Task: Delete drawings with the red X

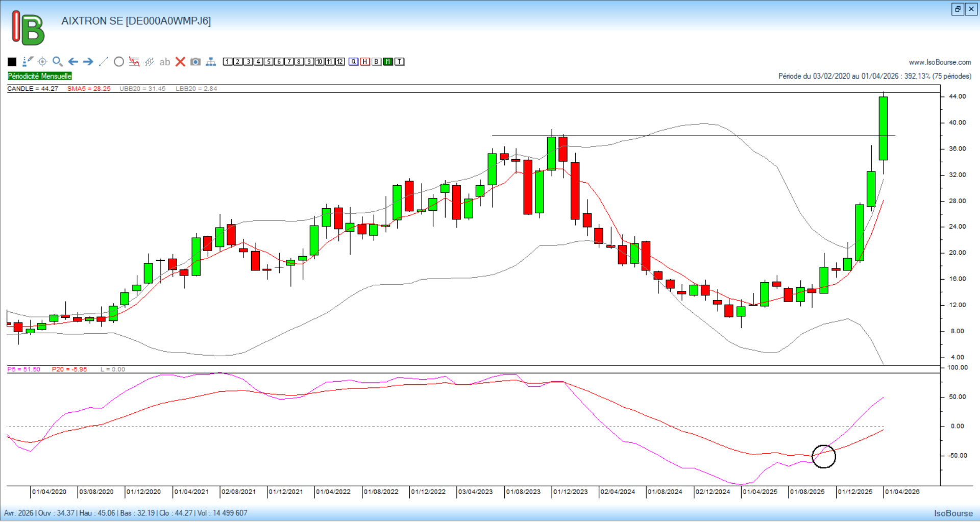Action: tap(180, 62)
